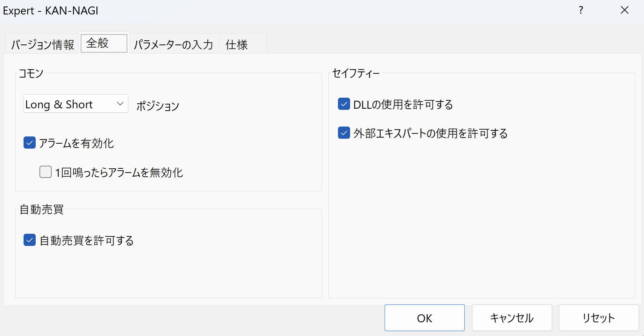Uncheck 自動売買を許可する checkbox

click(30, 240)
